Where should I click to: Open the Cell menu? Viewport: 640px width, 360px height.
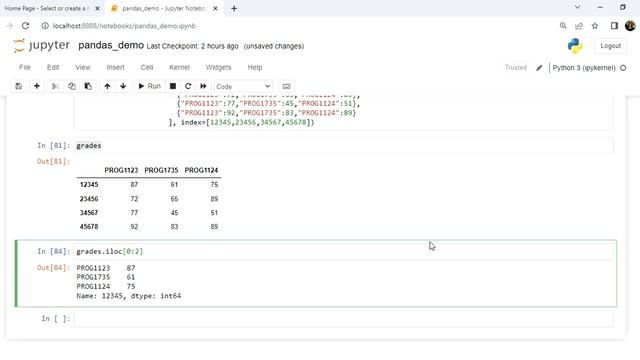[x=147, y=67]
